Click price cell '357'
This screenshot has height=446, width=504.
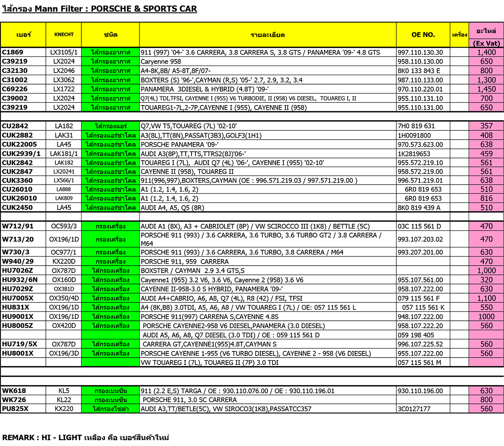click(x=487, y=126)
